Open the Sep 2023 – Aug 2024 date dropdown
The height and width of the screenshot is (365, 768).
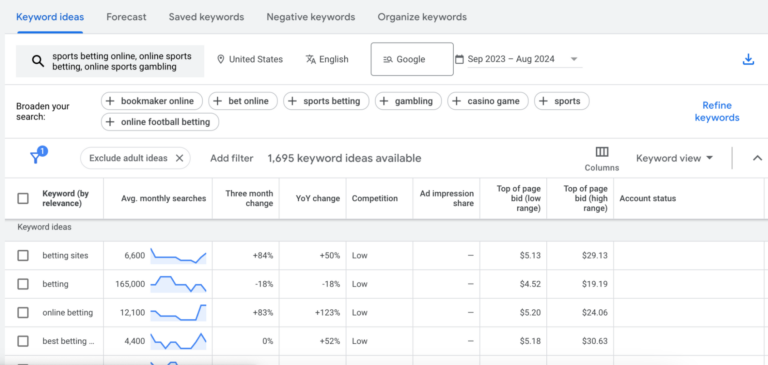518,59
